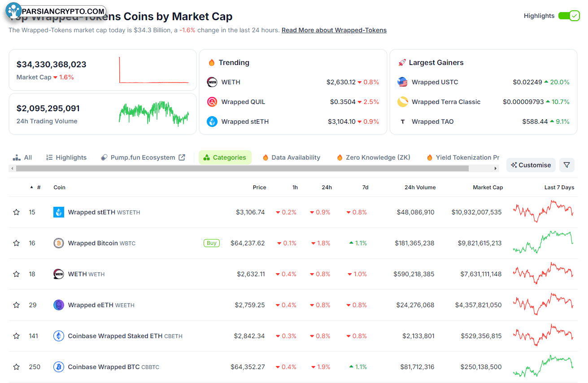Click the Wrapped eETH coin icon
The height and width of the screenshot is (383, 588).
click(59, 305)
